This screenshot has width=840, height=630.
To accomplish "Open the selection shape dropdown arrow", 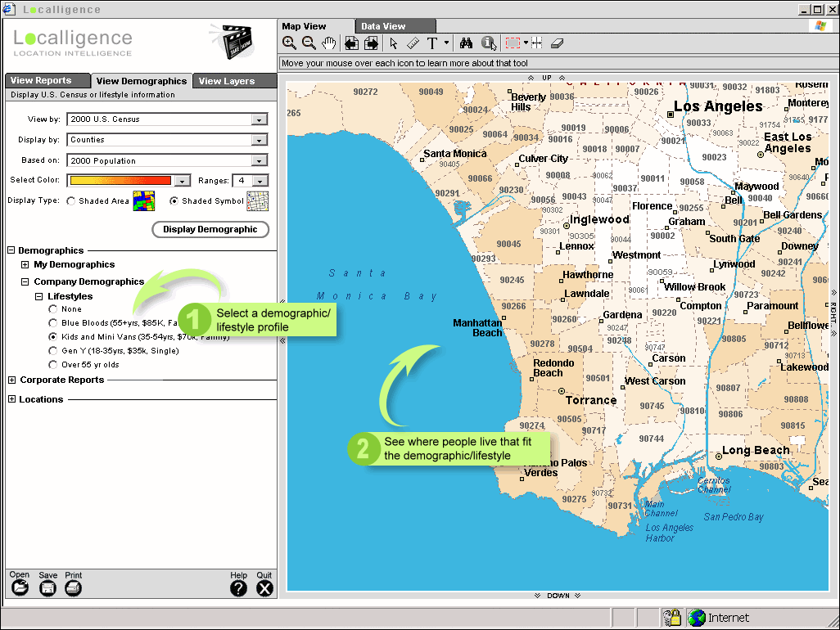I will point(526,43).
